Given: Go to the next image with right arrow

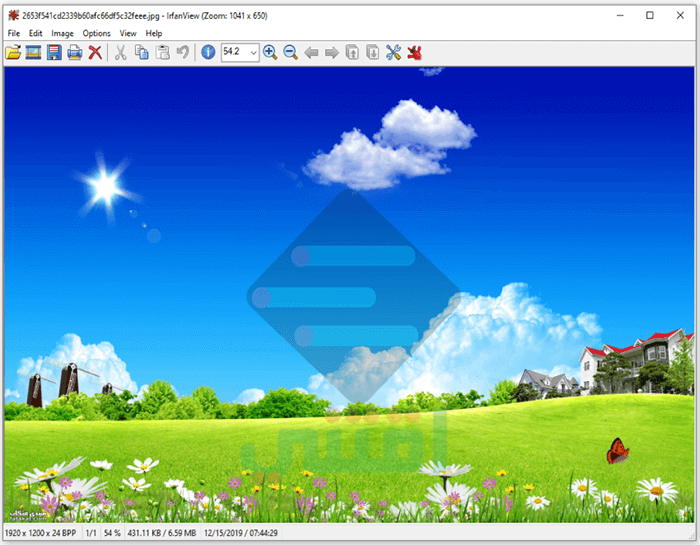Looking at the screenshot, I should point(332,53).
